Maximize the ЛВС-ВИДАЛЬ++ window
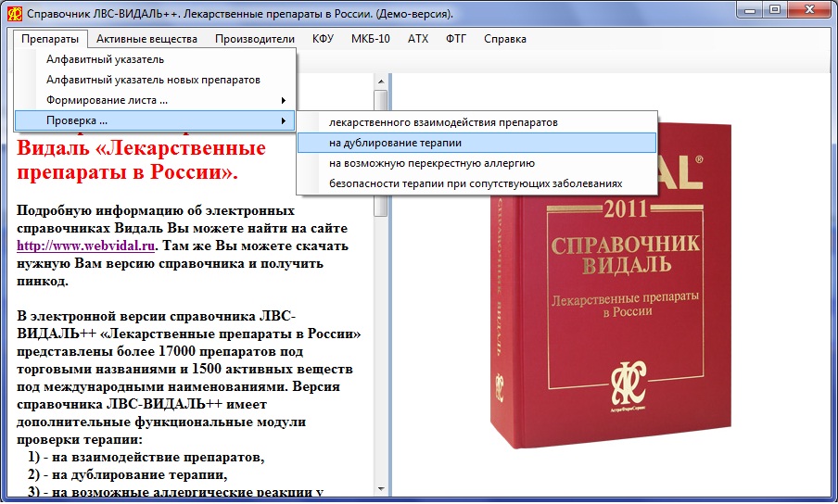This screenshot has height=504, width=838. click(775, 10)
